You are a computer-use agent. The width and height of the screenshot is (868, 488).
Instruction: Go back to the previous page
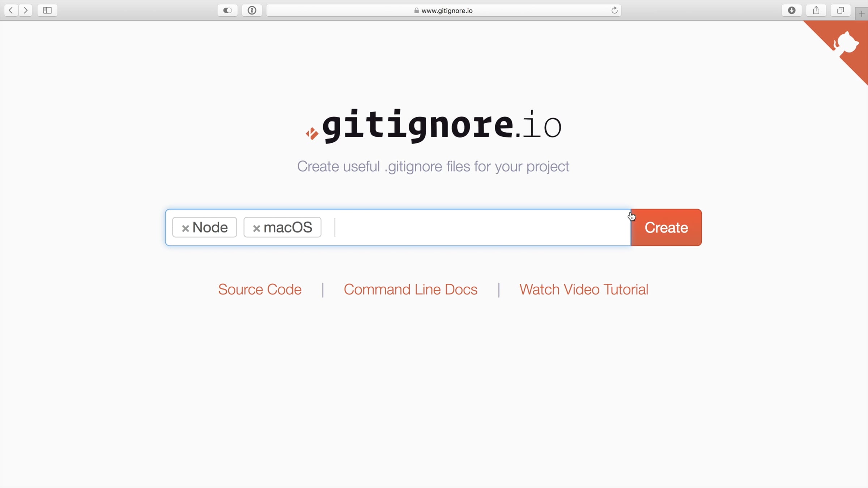pyautogui.click(x=11, y=10)
